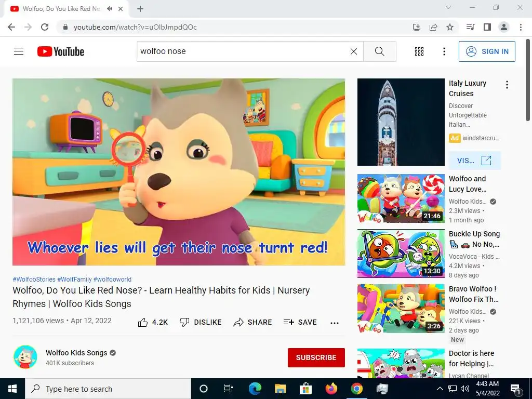Subscribe to Wolfoo Kids Songs

coord(316,357)
